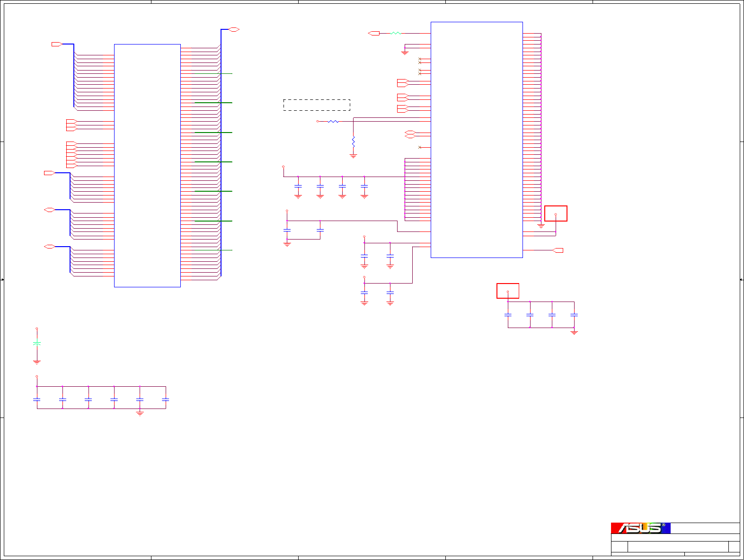Viewport: 744px width, 560px height.
Task: Click the ASUS logo in title block
Action: pos(640,528)
